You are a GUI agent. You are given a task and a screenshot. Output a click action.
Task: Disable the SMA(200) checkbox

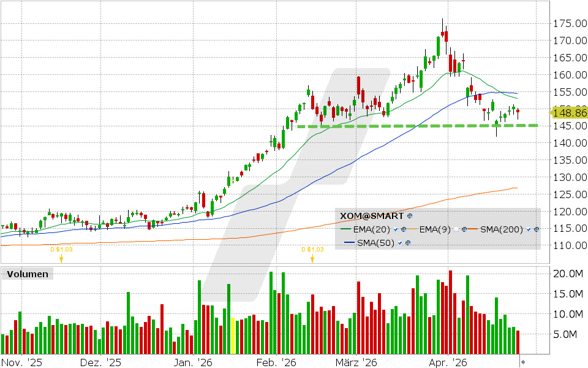pyautogui.click(x=528, y=229)
